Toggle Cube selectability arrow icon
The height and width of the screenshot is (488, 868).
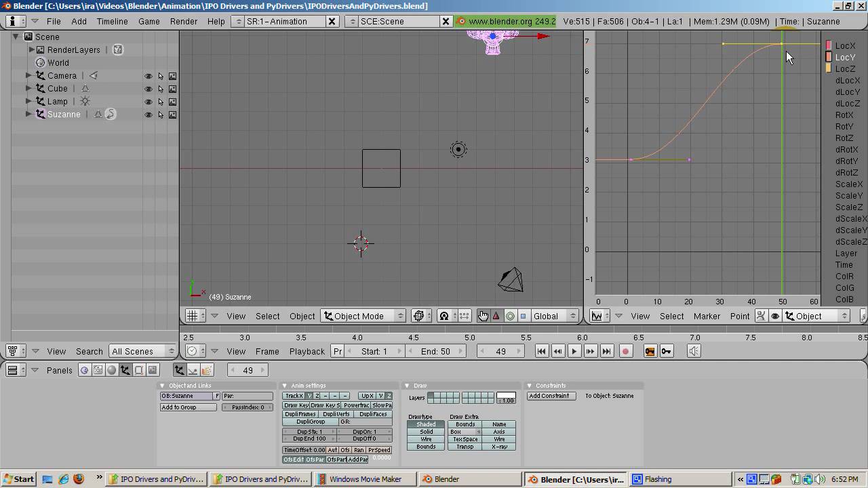(161, 89)
